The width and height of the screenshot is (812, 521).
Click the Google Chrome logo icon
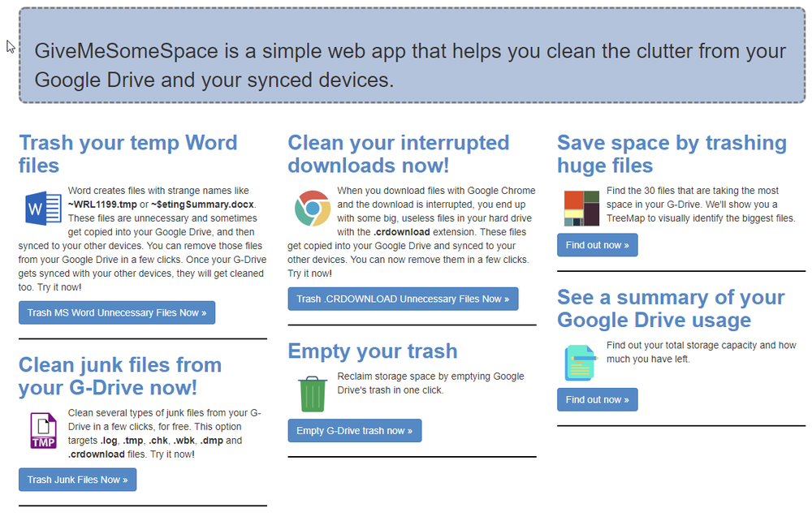point(313,208)
